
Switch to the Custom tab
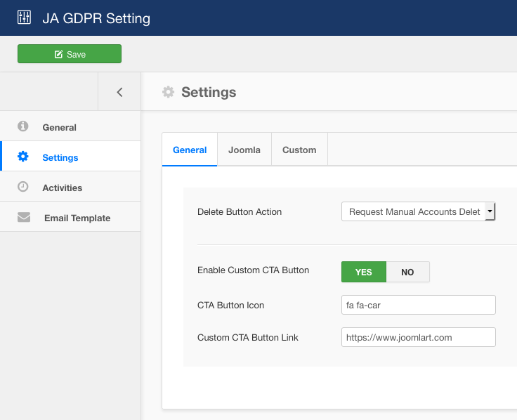(299, 150)
